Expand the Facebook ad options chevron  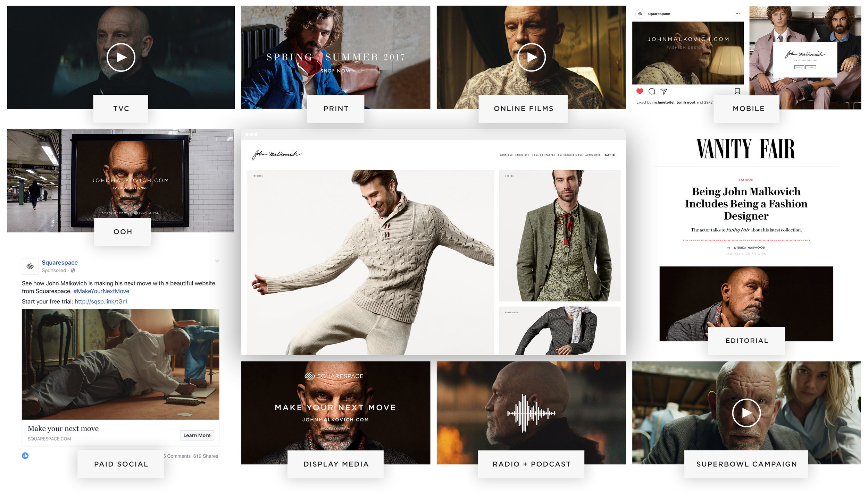(x=217, y=261)
